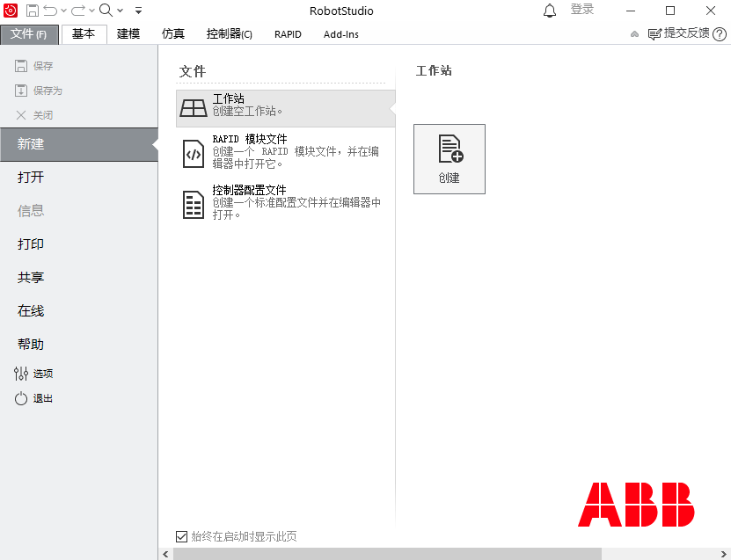Click the notification bell icon

[550, 10]
